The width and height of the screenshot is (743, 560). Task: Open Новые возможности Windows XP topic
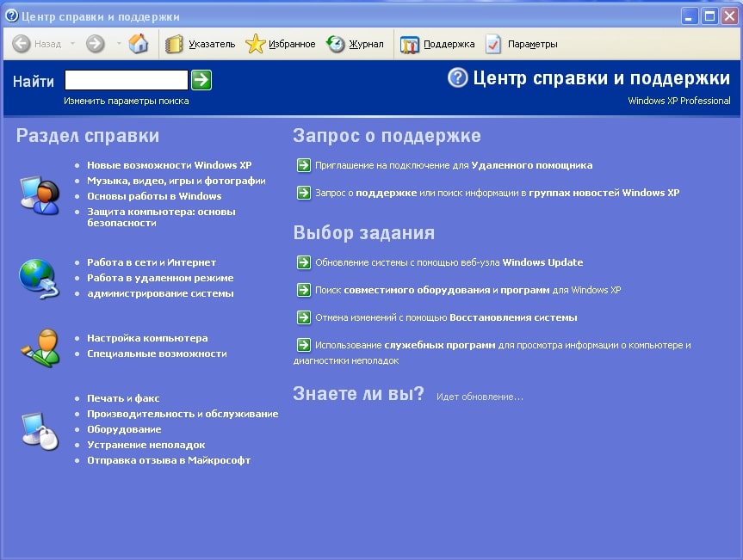click(169, 165)
